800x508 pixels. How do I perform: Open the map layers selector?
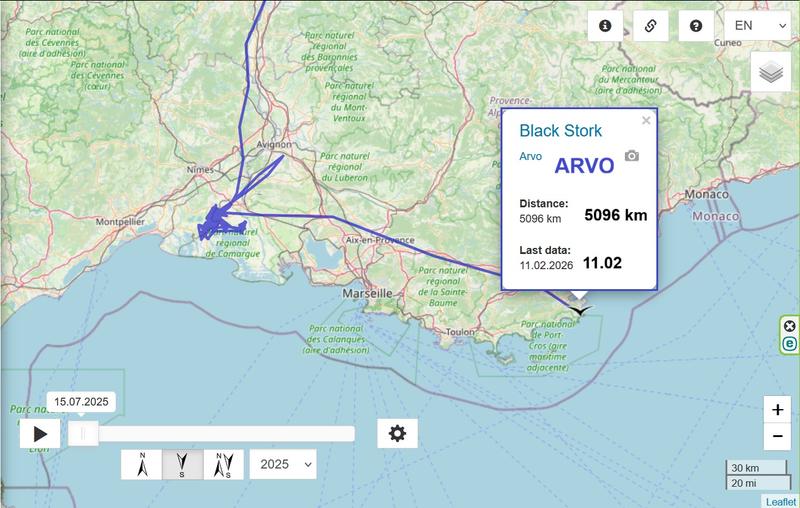coord(771,71)
